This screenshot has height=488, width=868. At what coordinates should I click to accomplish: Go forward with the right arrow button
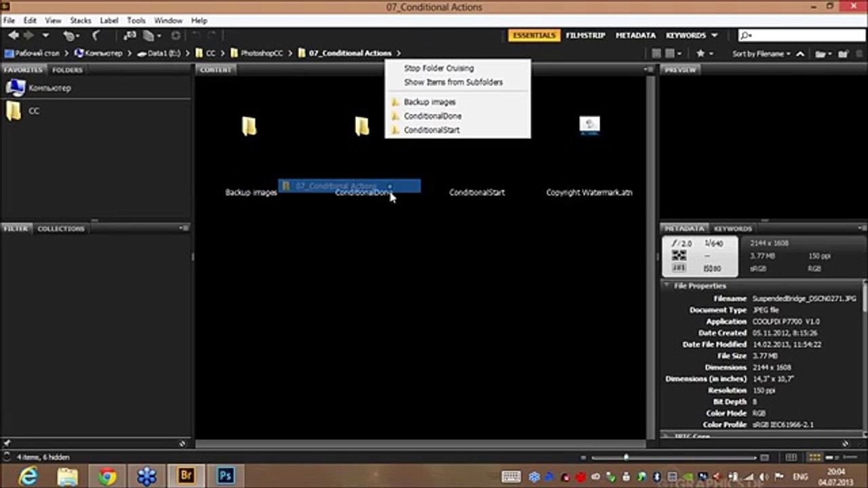(29, 35)
